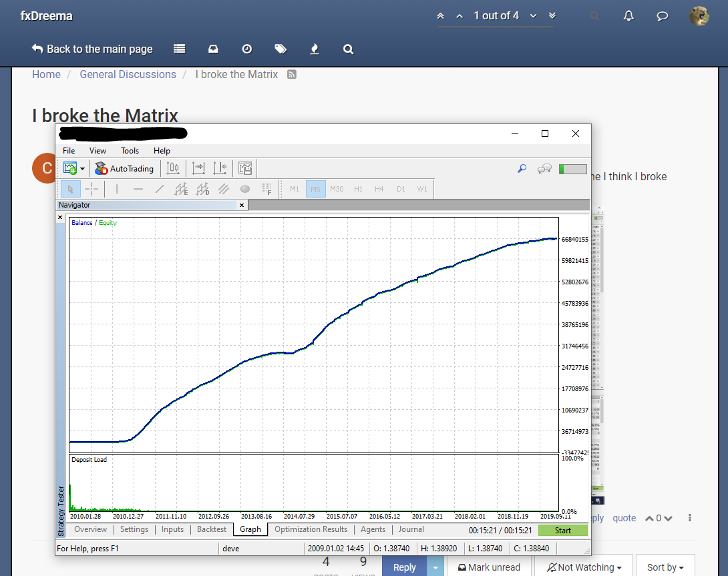Click connection status bar indicator
This screenshot has height=576, width=728.
(x=573, y=169)
